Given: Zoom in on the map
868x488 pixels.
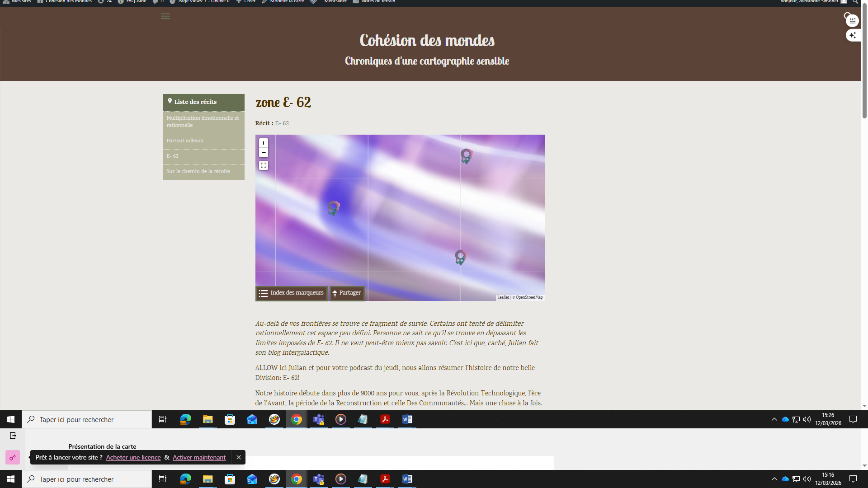Looking at the screenshot, I should [264, 143].
